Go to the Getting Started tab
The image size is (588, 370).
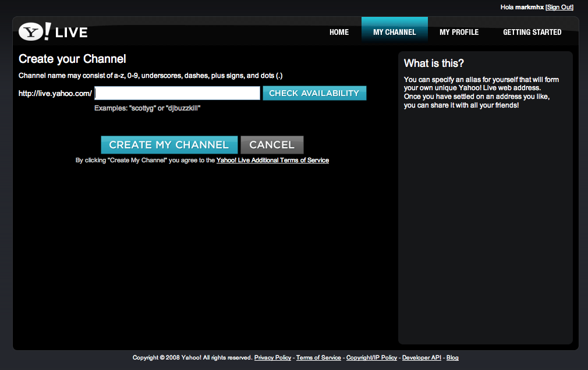click(532, 32)
